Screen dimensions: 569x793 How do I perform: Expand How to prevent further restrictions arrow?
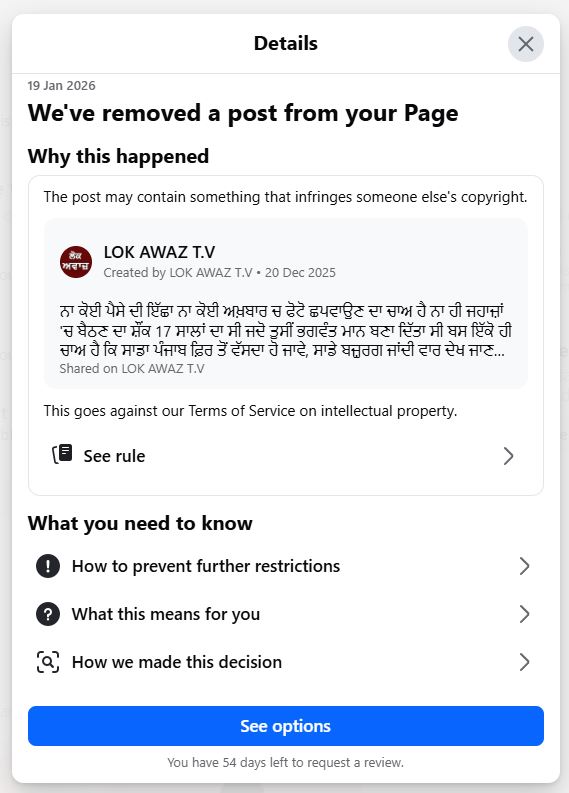pyautogui.click(x=524, y=566)
